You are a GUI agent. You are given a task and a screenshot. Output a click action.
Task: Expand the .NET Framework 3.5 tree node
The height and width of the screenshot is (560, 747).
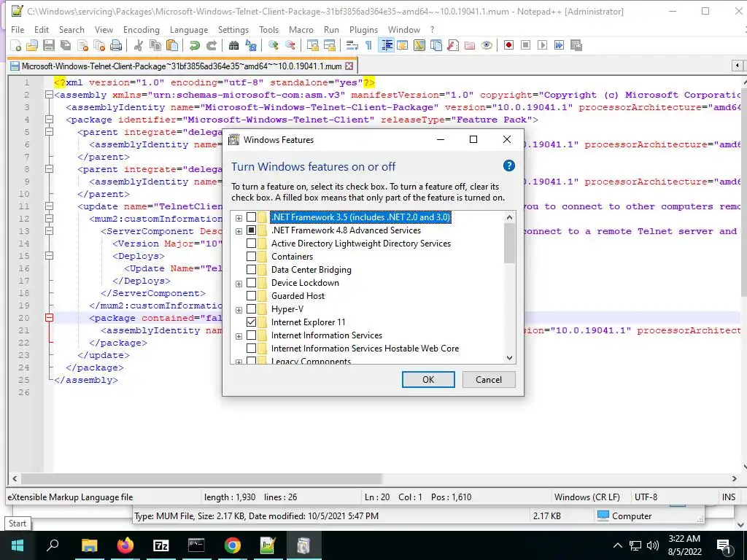[x=239, y=218]
